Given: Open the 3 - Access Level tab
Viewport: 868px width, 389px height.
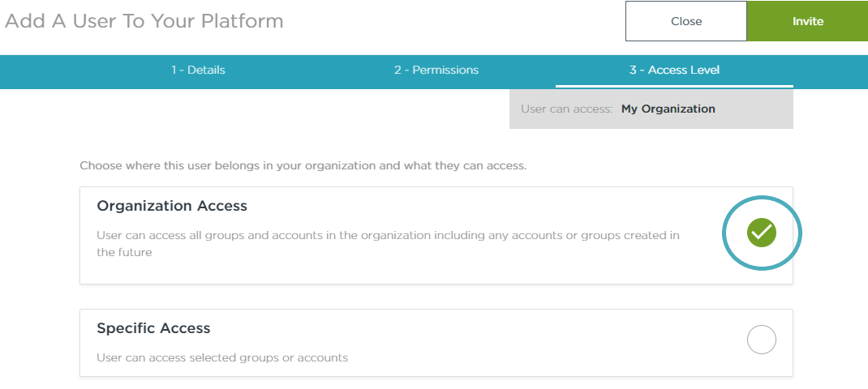Looking at the screenshot, I should pyautogui.click(x=674, y=70).
